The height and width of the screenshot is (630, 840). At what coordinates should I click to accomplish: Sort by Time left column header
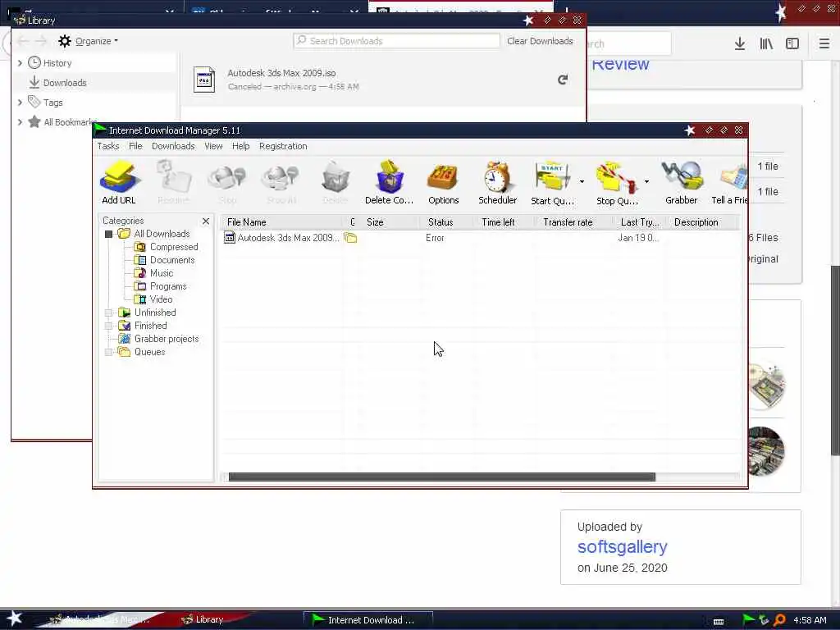pos(504,222)
